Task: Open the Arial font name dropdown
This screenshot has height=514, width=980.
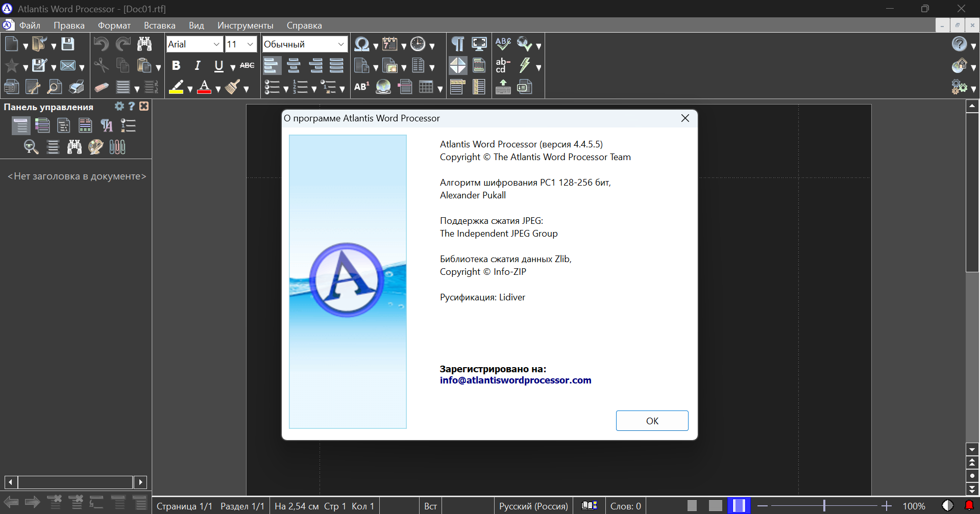Action: [x=194, y=44]
